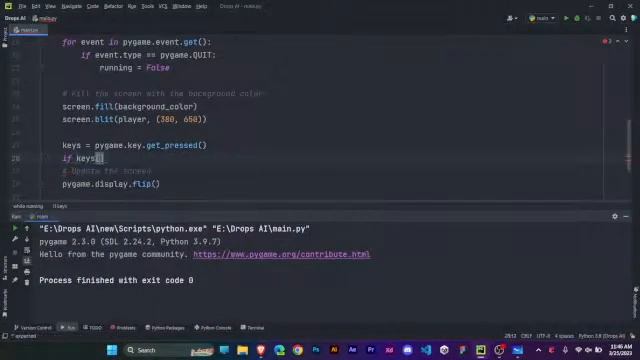Open editor tabs three-dot menu
This screenshot has width=640, height=360.
[626, 30]
